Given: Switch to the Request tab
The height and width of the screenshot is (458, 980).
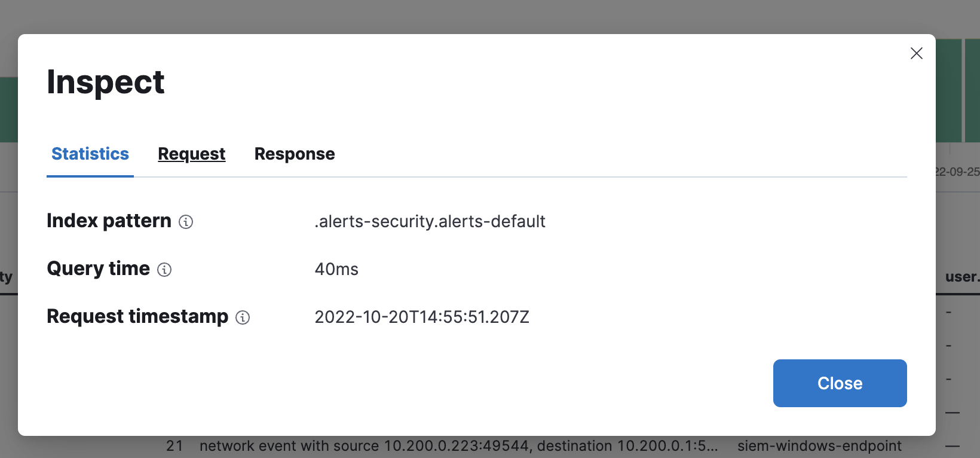Looking at the screenshot, I should [x=191, y=154].
